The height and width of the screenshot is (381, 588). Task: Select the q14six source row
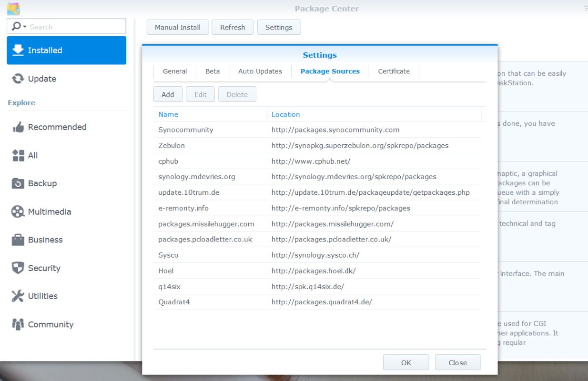click(x=317, y=286)
